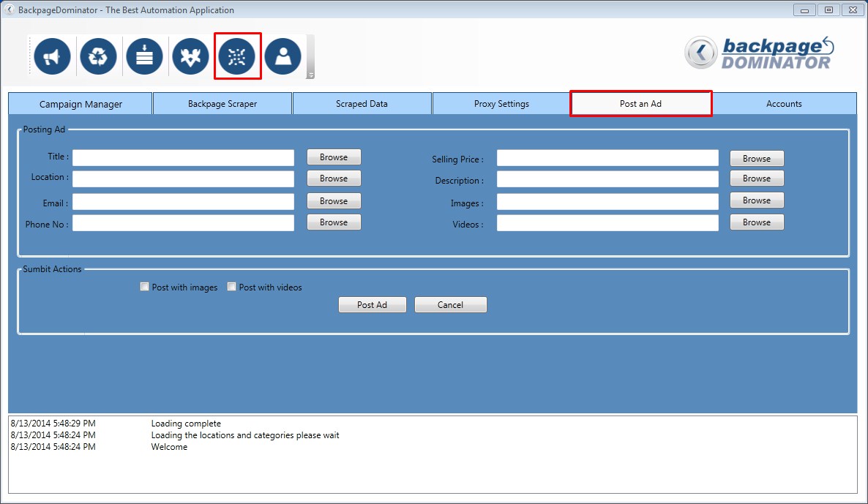The height and width of the screenshot is (504, 868).
Task: Enable Post with images
Action: coord(144,287)
